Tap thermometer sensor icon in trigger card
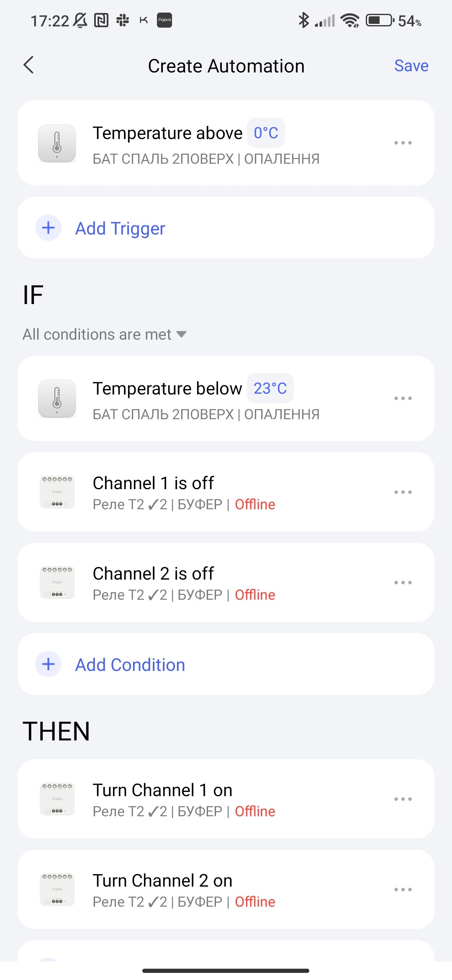The image size is (452, 980). (57, 143)
